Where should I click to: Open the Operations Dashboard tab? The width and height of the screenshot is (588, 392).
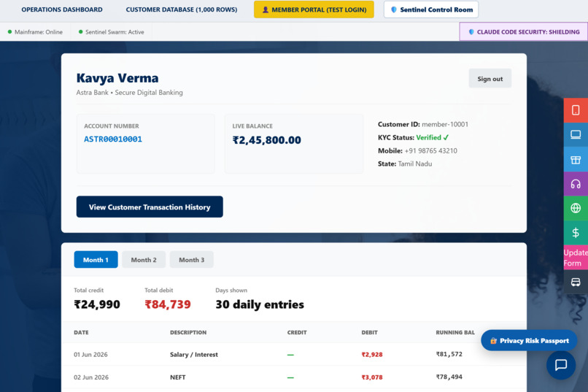[62, 9]
